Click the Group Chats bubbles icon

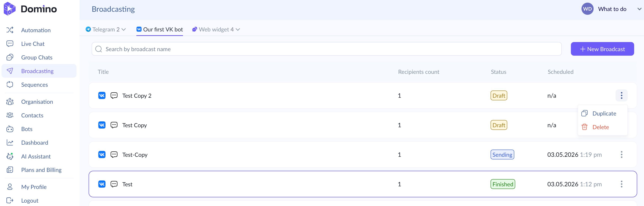10,57
